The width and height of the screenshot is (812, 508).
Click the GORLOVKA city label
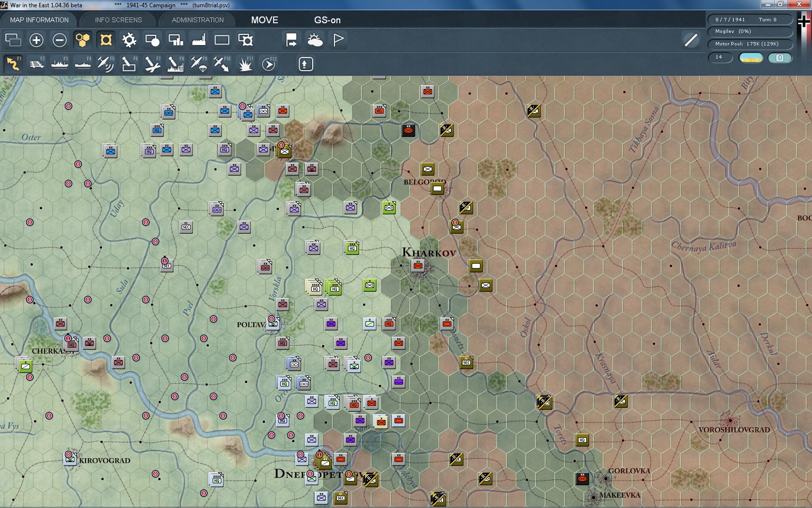[629, 471]
